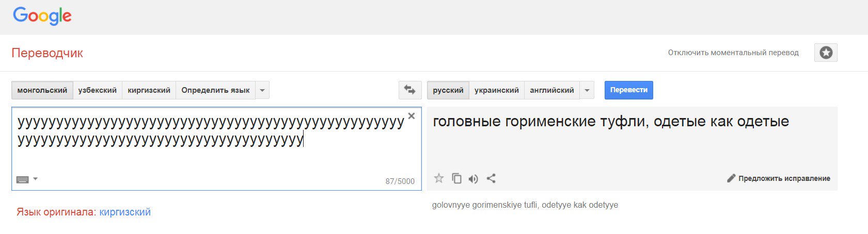The width and height of the screenshot is (868, 234).
Task: Expand keyboard input options arrow
Action: click(36, 179)
